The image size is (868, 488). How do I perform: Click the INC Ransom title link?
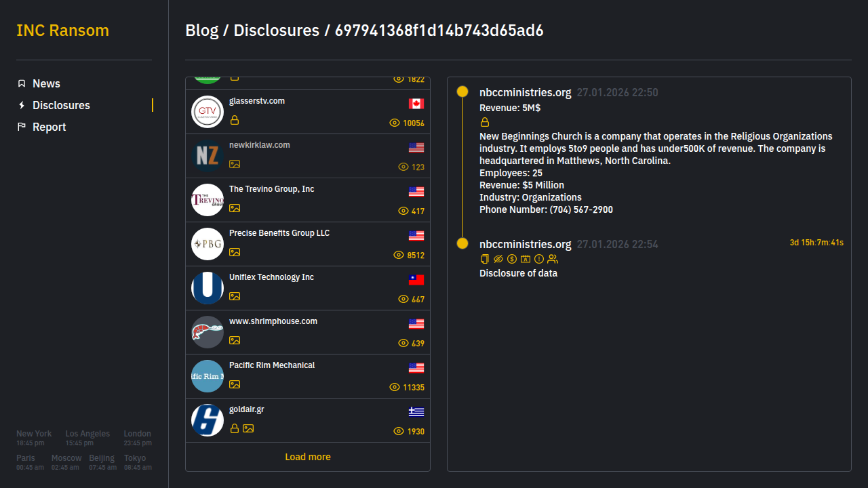point(62,30)
